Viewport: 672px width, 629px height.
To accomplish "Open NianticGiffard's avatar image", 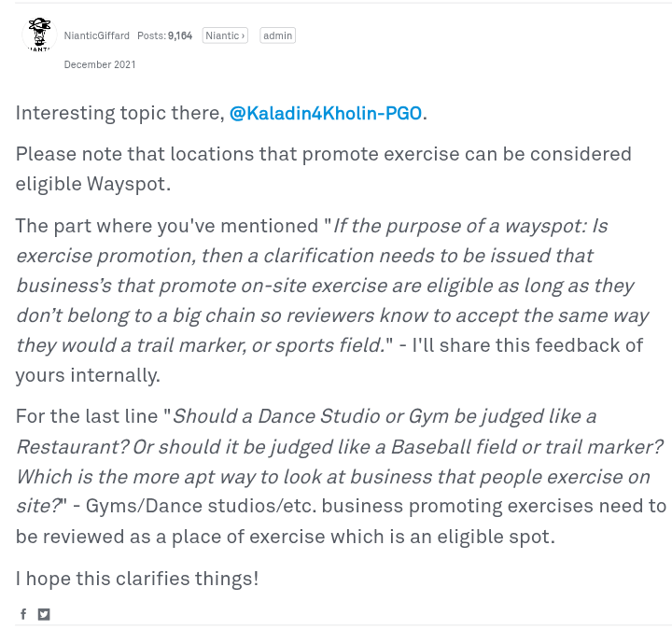I will click(x=39, y=35).
